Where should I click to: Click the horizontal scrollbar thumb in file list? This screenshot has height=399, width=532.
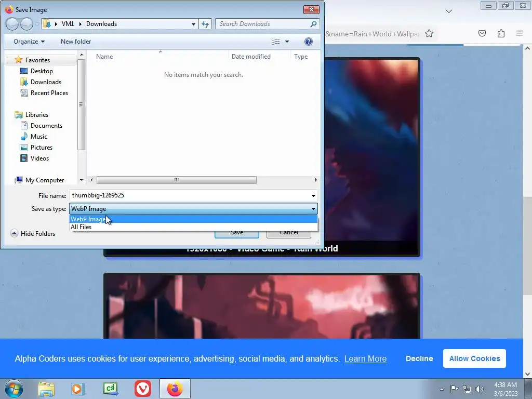(177, 180)
